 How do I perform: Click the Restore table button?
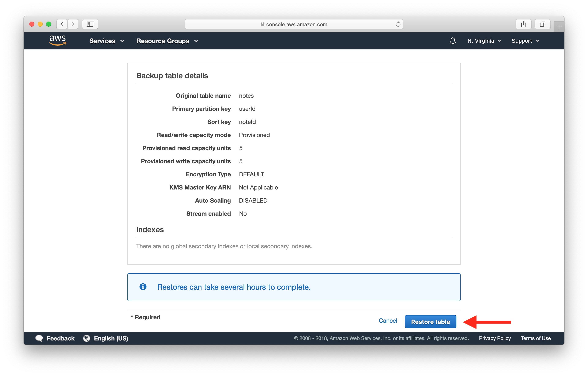tap(430, 321)
